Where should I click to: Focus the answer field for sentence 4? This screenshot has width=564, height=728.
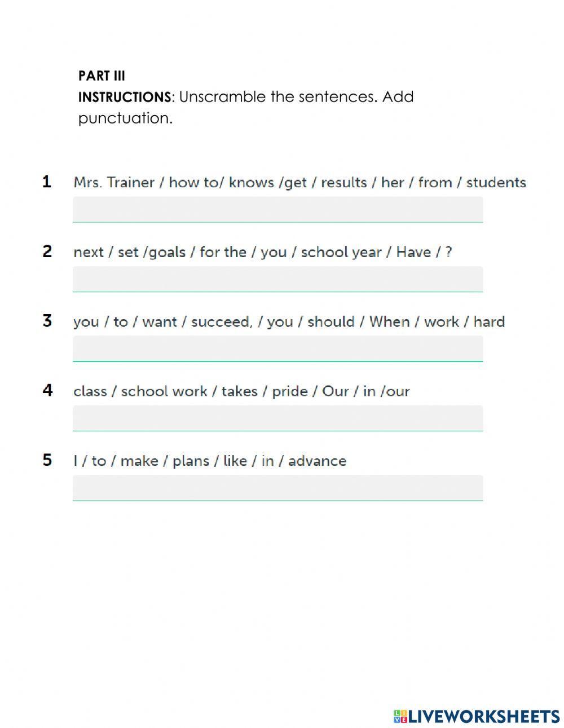(x=277, y=418)
